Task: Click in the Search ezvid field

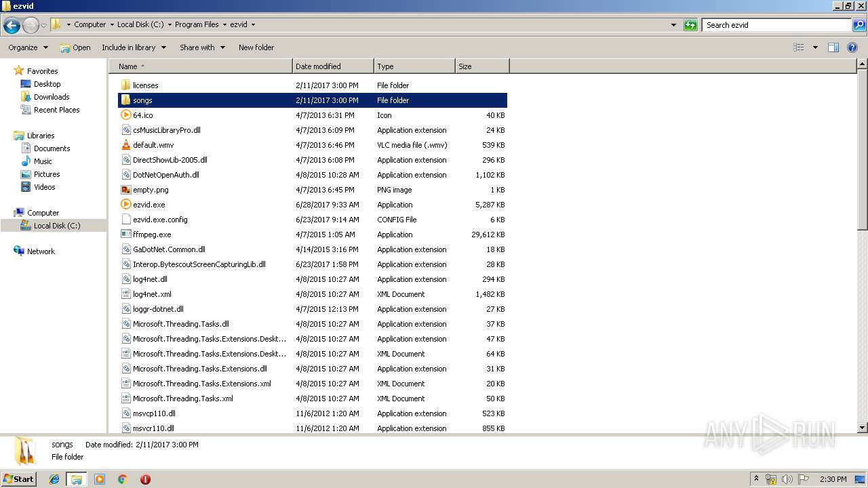Action: coord(776,25)
